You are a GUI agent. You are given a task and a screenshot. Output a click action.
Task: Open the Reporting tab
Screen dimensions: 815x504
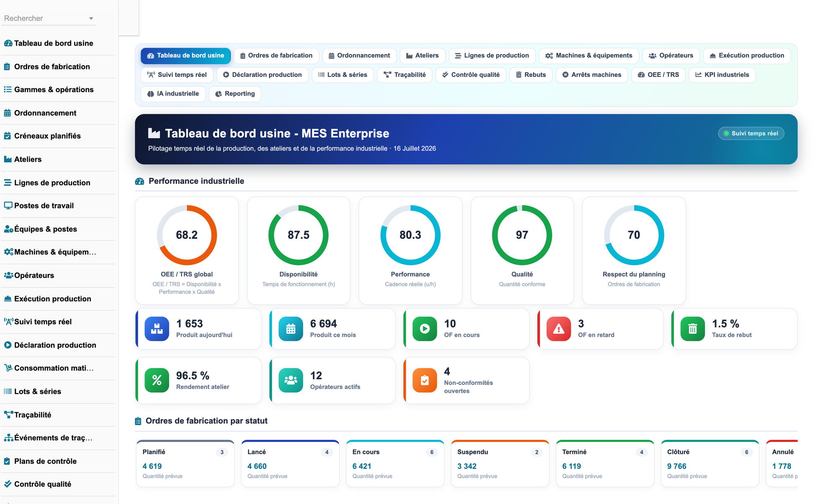[235, 94]
